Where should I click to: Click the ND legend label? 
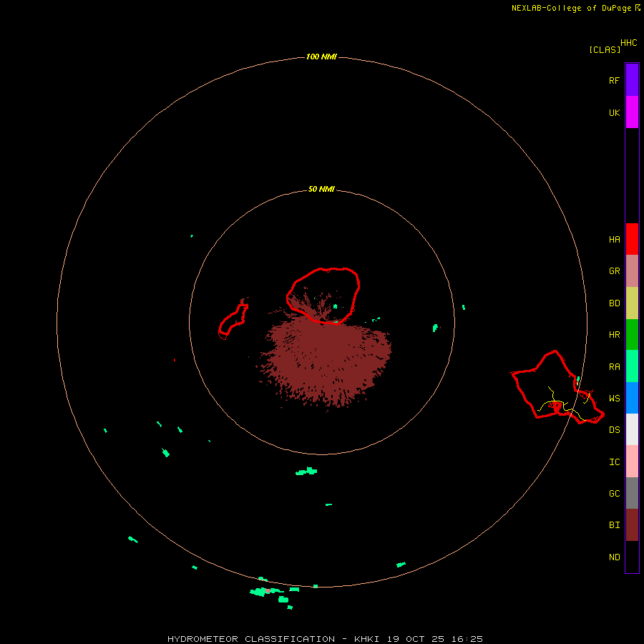pos(614,557)
